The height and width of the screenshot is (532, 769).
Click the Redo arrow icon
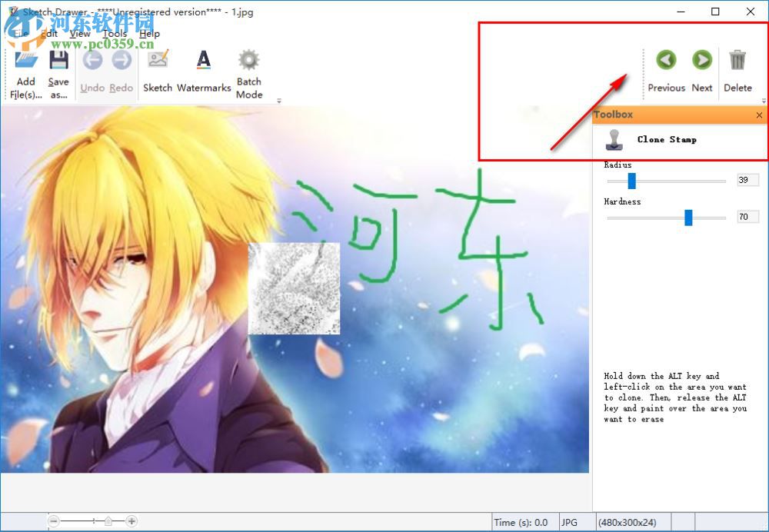[x=121, y=60]
